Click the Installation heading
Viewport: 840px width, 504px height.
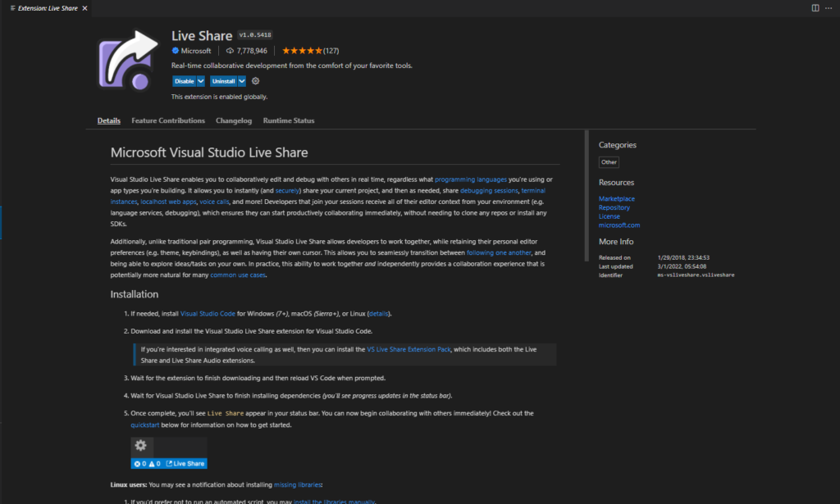[135, 294]
